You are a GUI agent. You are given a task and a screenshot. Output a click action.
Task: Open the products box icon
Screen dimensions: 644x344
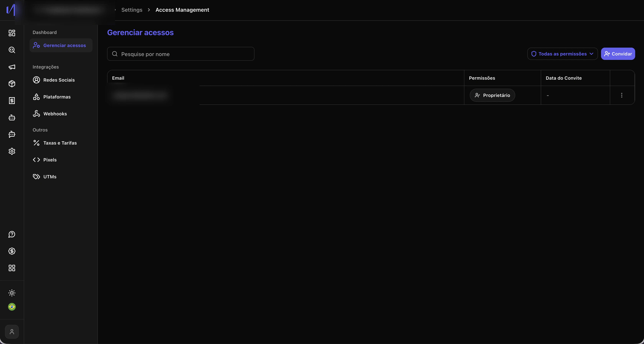pyautogui.click(x=12, y=84)
